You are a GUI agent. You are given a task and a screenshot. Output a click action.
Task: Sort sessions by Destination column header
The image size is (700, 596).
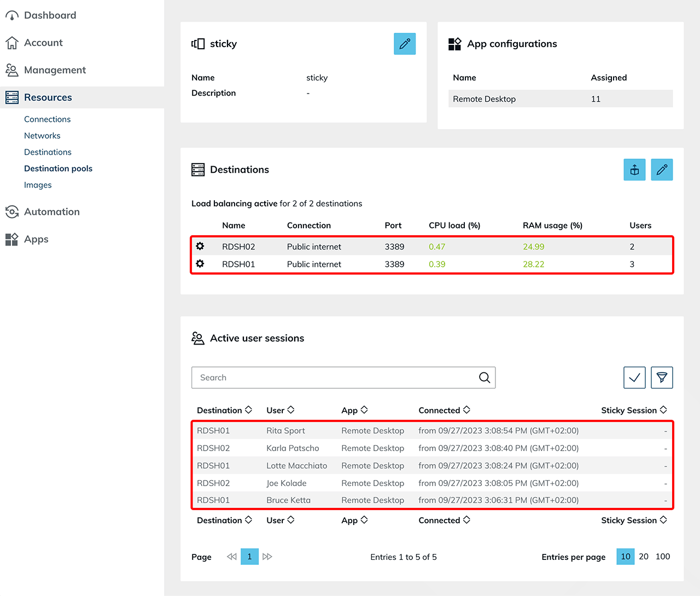click(x=224, y=410)
